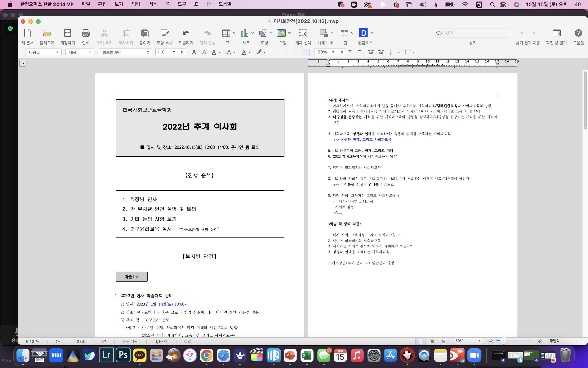Screen dimensions: 588x368
Task: Activate 개체 선택 object select tool
Action: pyautogui.click(x=303, y=33)
